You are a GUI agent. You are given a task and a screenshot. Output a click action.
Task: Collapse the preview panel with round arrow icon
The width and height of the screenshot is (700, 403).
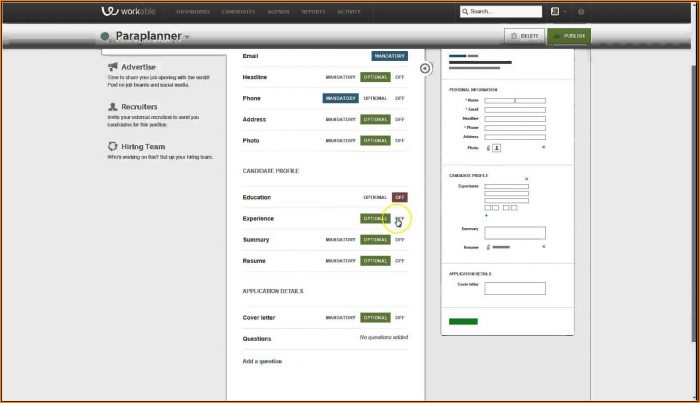click(x=426, y=68)
